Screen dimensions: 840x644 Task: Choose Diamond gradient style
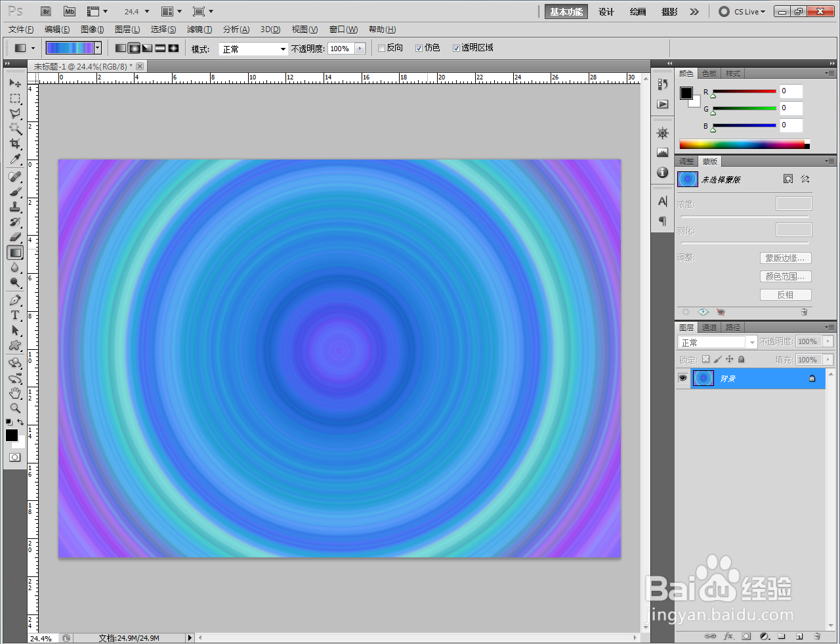(173, 48)
